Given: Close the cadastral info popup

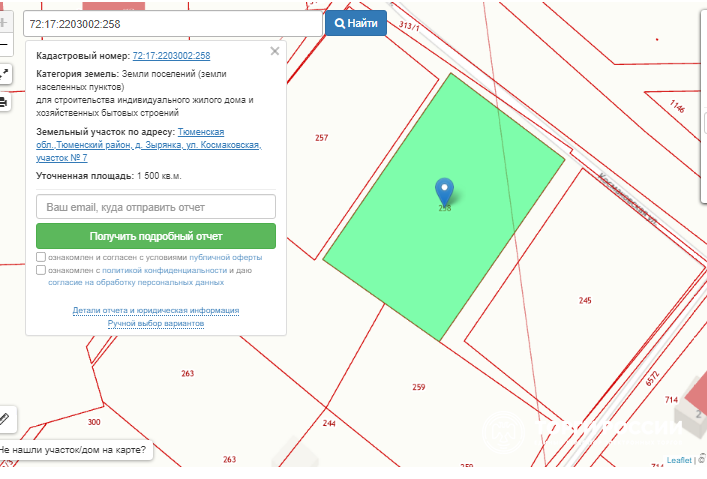Looking at the screenshot, I should [275, 51].
